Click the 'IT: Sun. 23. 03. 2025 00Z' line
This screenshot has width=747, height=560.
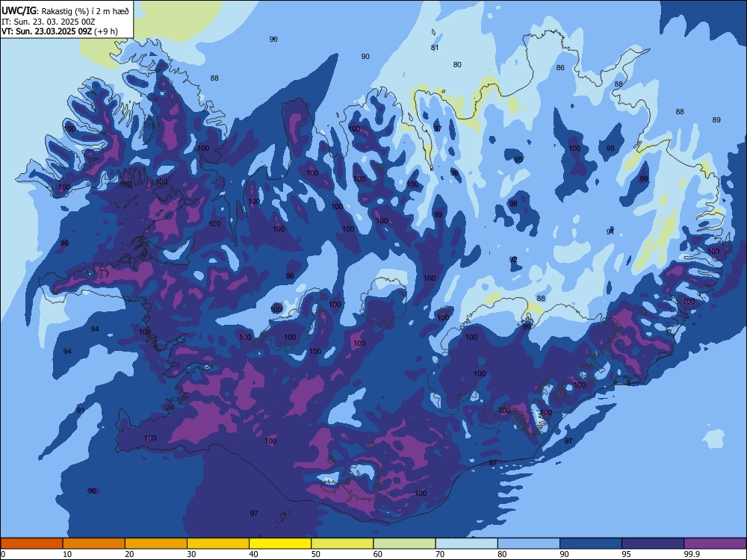(x=49, y=22)
